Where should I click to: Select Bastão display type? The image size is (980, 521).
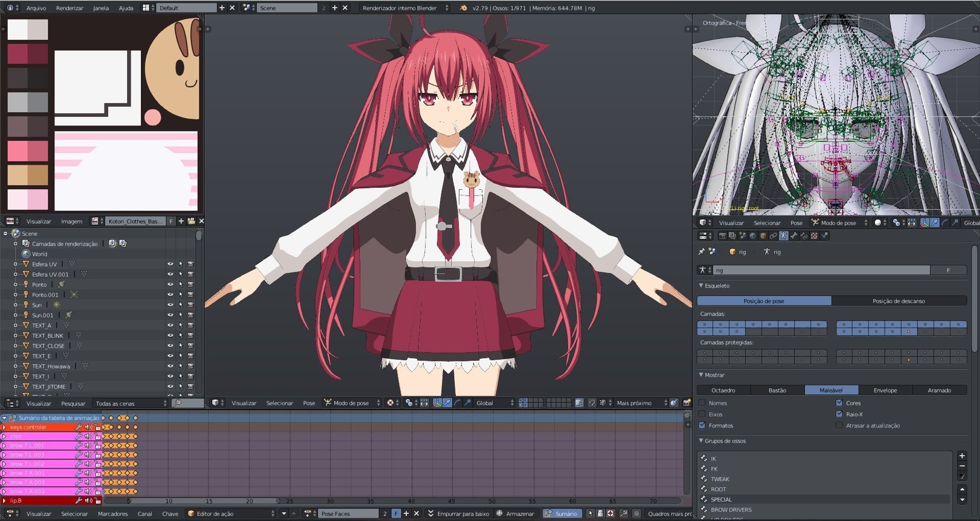click(x=777, y=390)
